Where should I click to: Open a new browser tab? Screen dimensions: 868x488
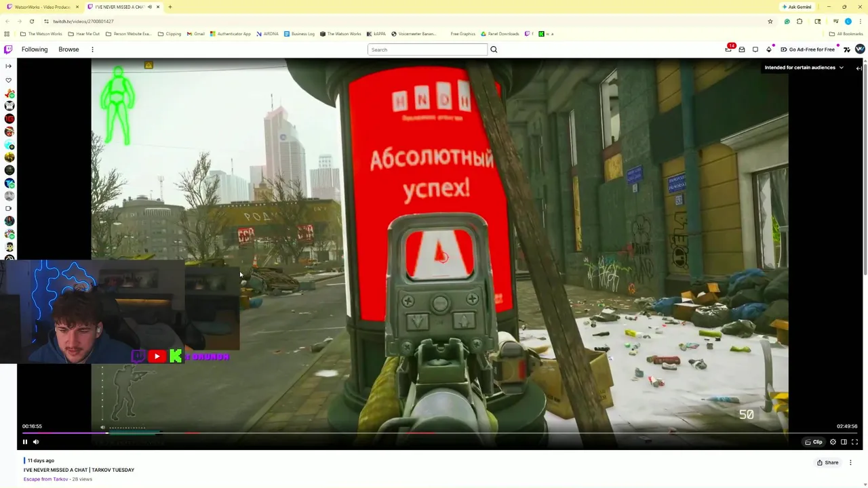tap(170, 7)
